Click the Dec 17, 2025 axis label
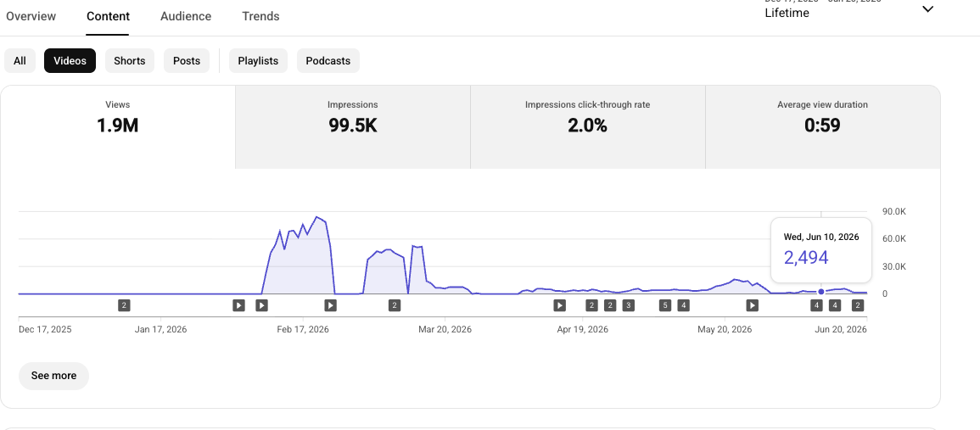The width and height of the screenshot is (980, 430). (x=45, y=329)
